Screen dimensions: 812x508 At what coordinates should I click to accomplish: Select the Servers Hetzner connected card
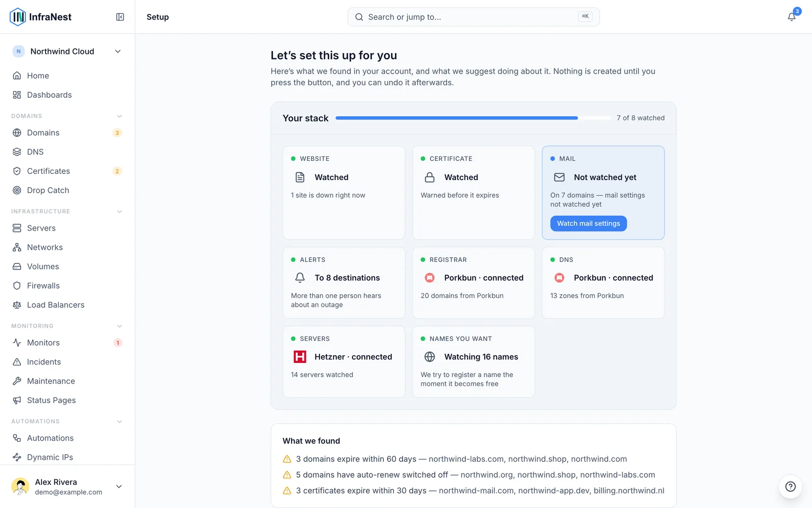[344, 362]
